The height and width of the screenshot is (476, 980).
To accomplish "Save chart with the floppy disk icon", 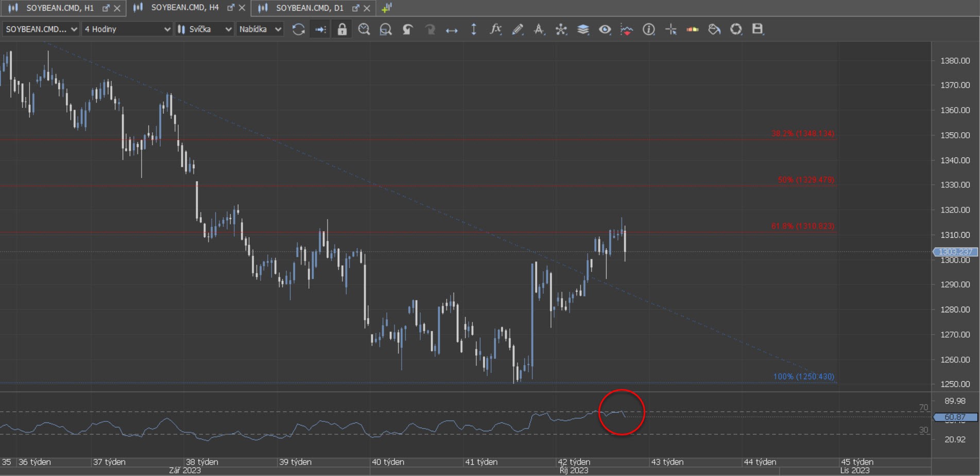I will click(x=758, y=29).
